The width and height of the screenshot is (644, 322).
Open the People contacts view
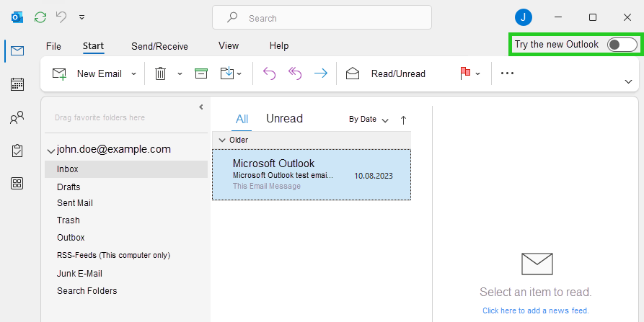pos(17,117)
